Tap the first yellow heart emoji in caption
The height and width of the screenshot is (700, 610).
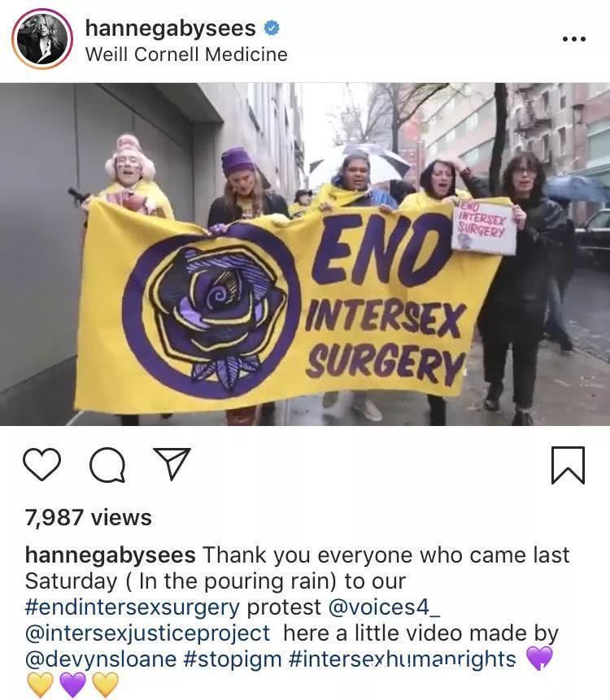40,684
